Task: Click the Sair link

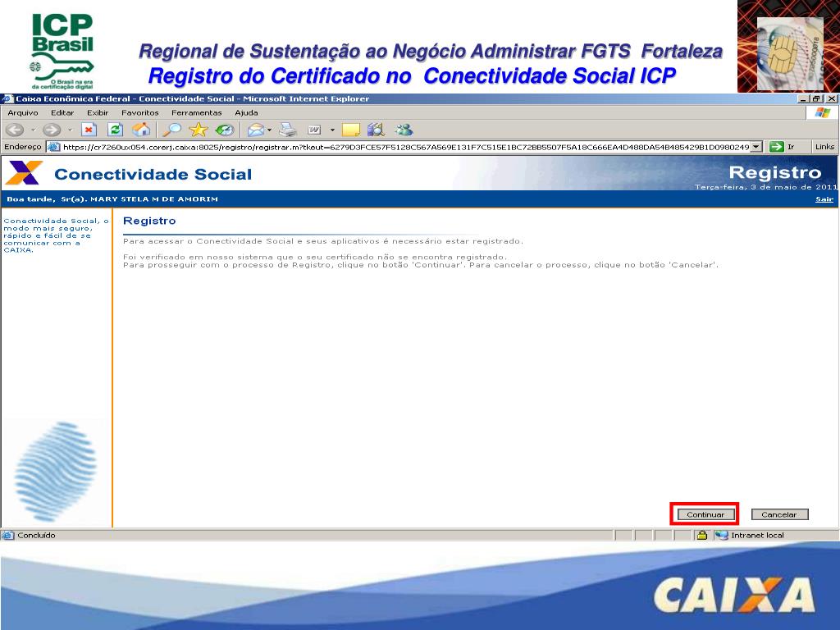Action: [824, 199]
